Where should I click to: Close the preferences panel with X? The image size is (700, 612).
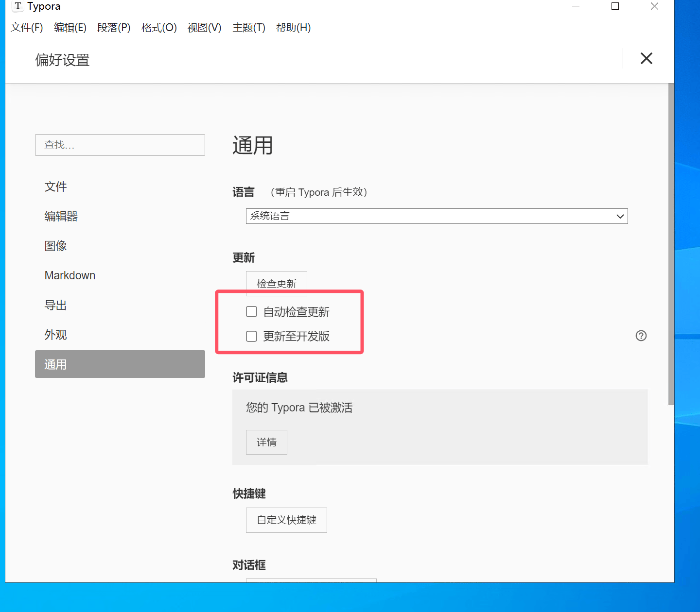(646, 59)
